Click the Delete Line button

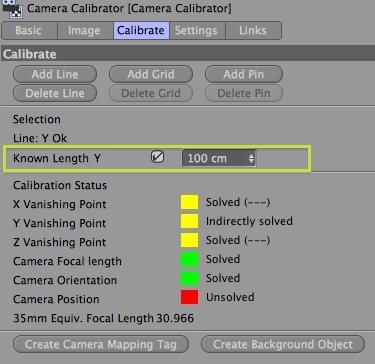point(55,93)
